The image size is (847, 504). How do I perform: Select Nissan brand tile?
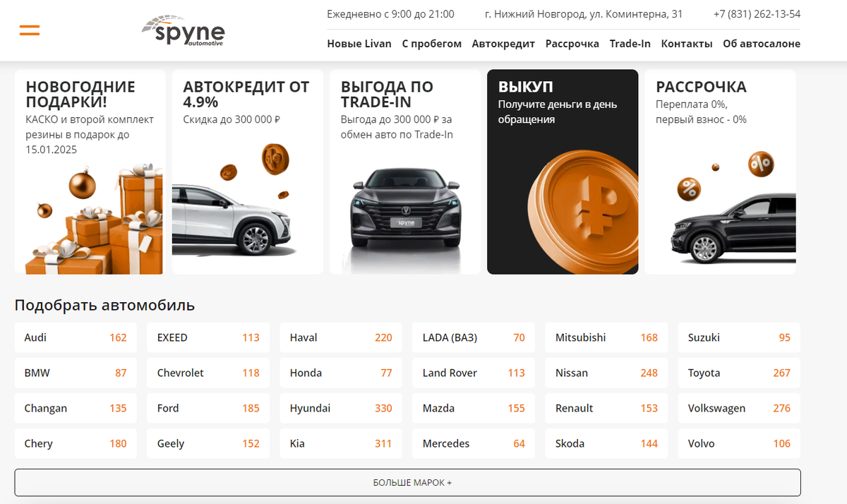pyautogui.click(x=606, y=373)
